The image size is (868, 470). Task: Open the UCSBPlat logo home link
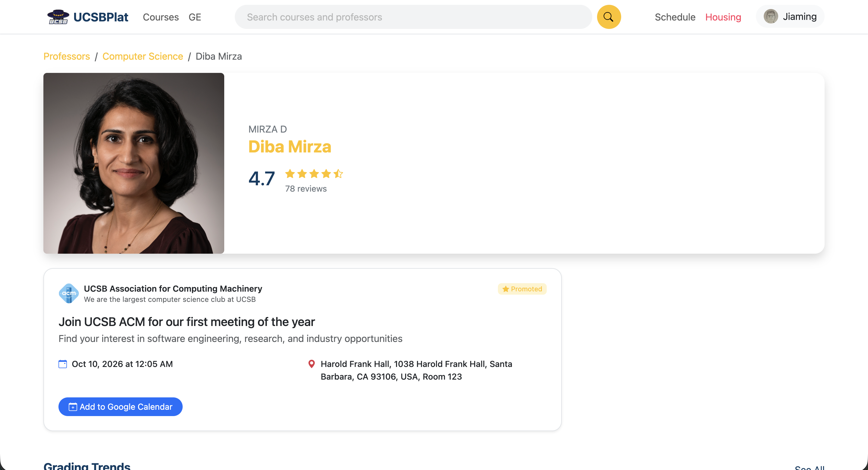tap(88, 17)
